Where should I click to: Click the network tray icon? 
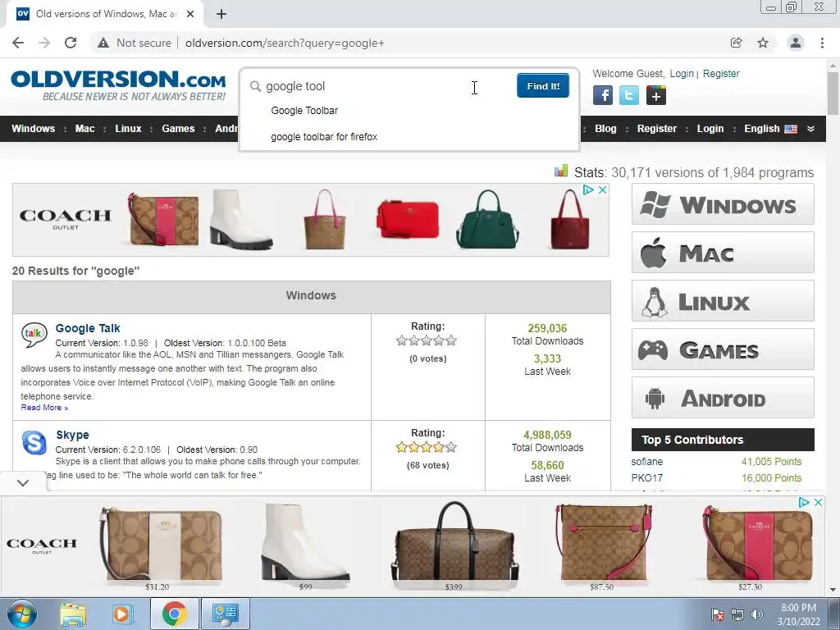click(737, 614)
